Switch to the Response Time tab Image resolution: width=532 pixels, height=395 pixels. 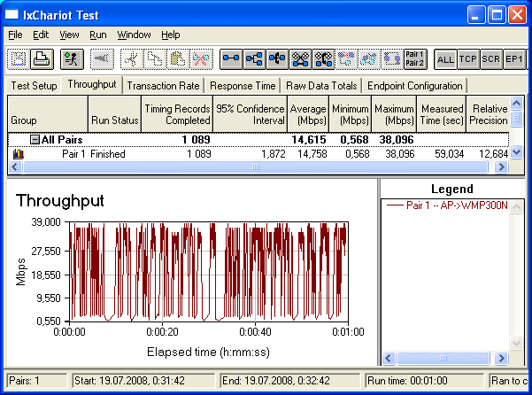point(243,86)
